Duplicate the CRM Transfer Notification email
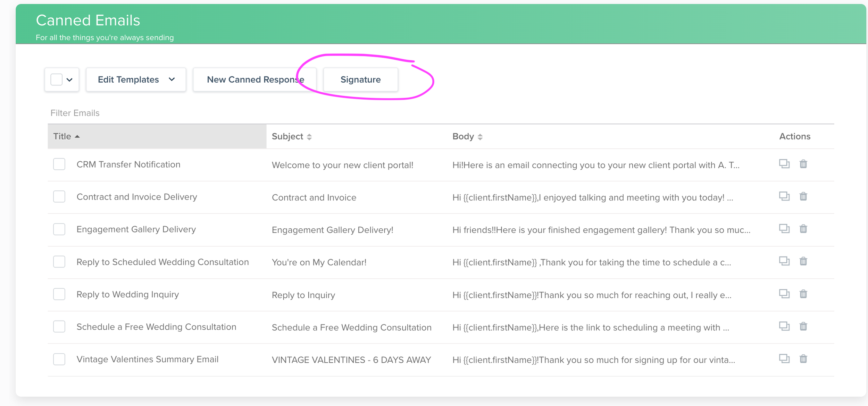This screenshot has height=406, width=868. 784,164
